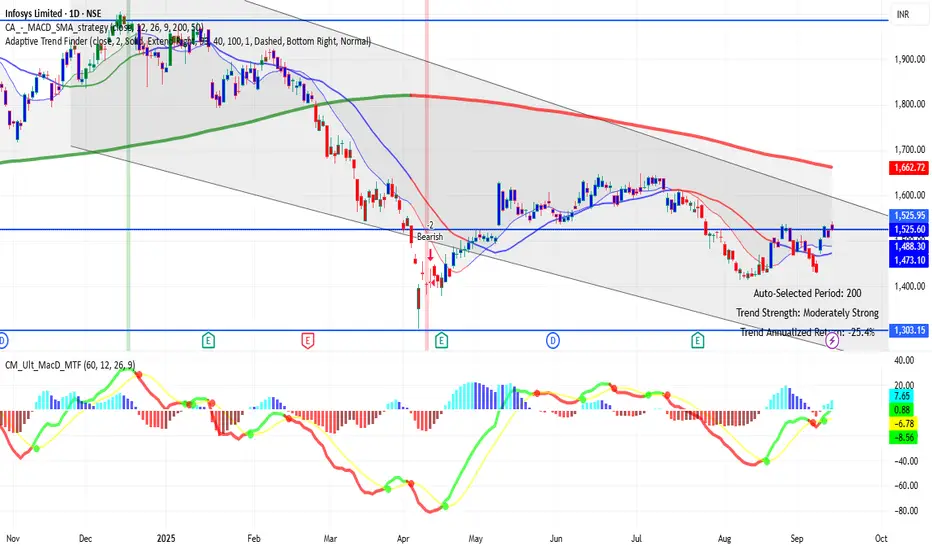Viewport: 932px width, 550px height.
Task: Click the red vertical signal bar in April
Action: pos(426,175)
